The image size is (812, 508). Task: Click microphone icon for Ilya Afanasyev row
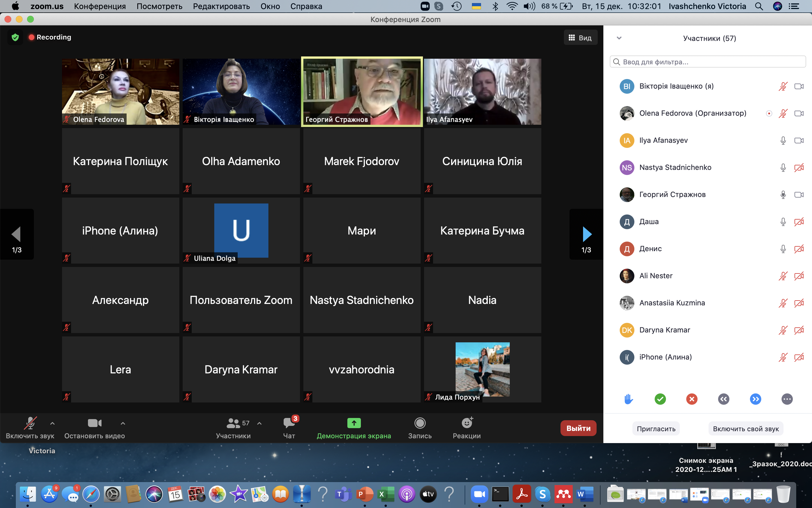[x=783, y=141]
